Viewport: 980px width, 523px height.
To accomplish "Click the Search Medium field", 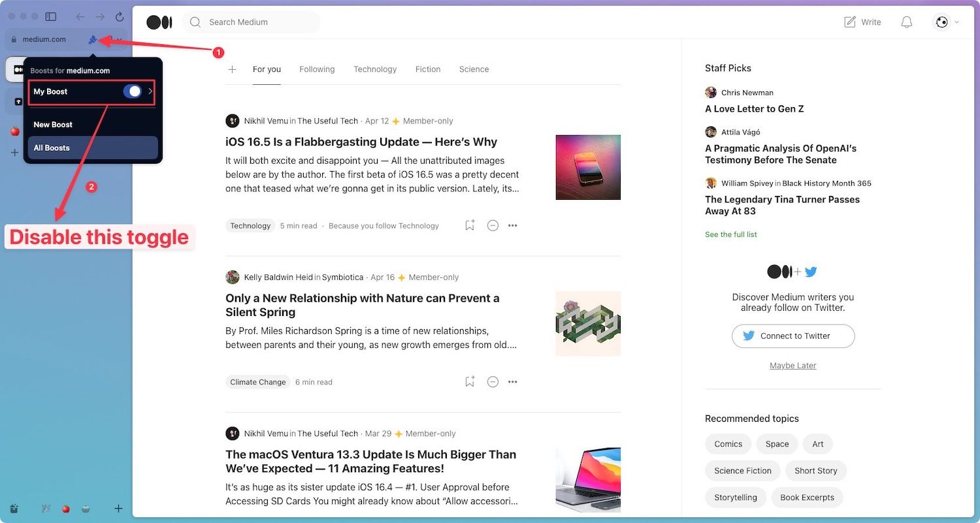I will coord(252,22).
